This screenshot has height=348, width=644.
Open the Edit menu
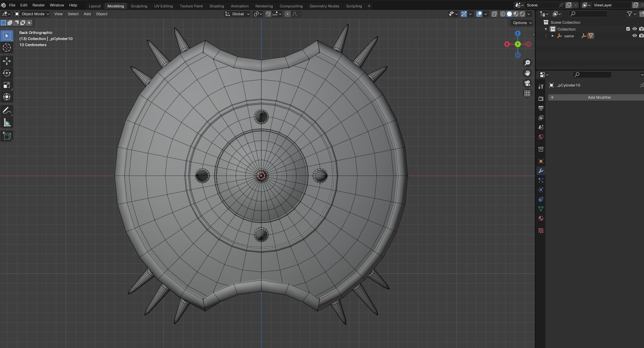pyautogui.click(x=24, y=5)
